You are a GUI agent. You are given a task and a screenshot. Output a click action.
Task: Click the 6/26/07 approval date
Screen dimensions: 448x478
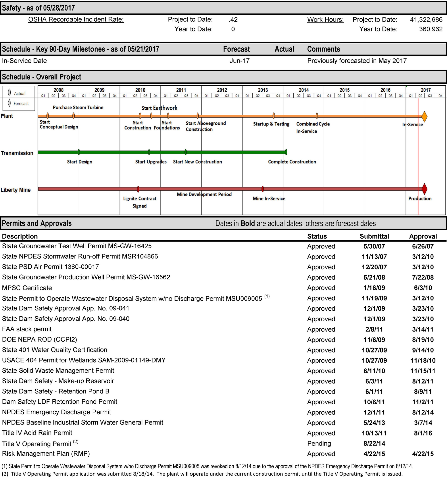pos(423,246)
